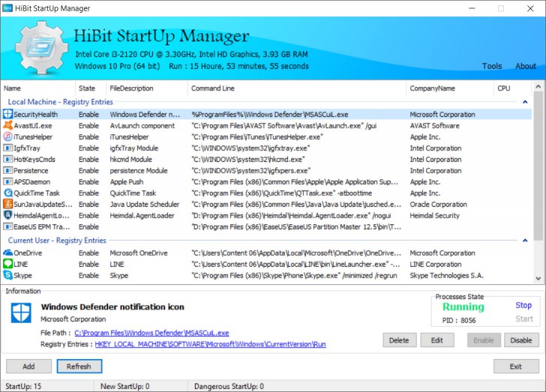
Task: Click the greyed Enable button
Action: (x=484, y=340)
